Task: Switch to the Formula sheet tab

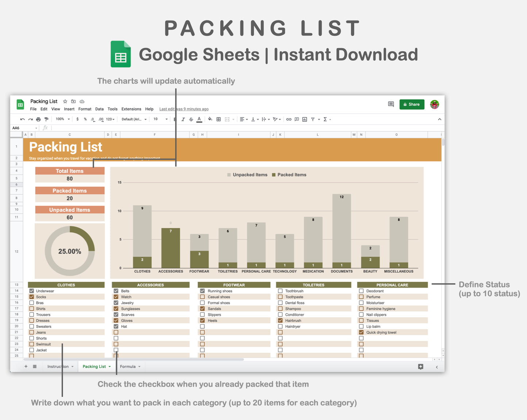Action: click(128, 366)
